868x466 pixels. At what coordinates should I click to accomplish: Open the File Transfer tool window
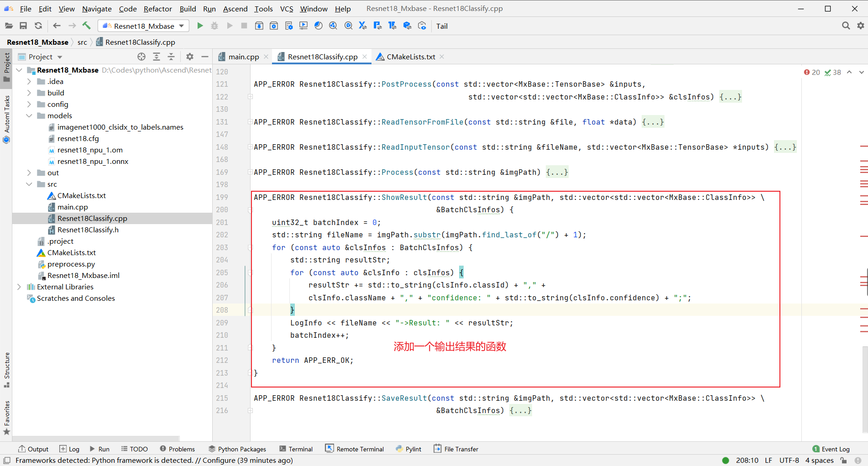click(455, 449)
